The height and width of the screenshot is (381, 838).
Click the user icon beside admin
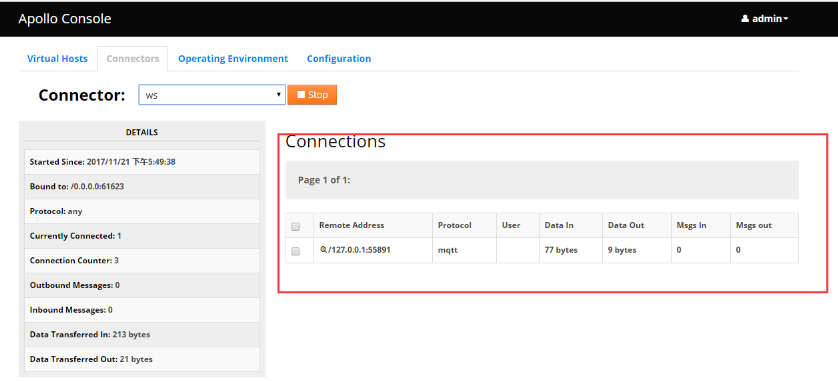click(x=745, y=19)
